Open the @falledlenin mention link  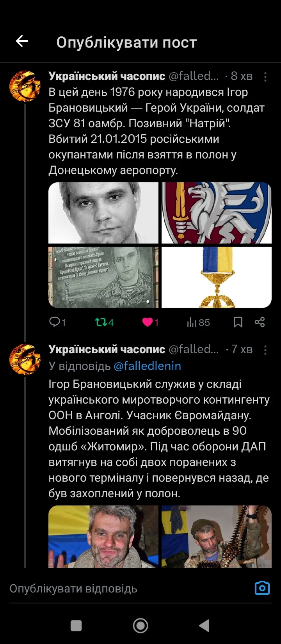[x=147, y=366]
